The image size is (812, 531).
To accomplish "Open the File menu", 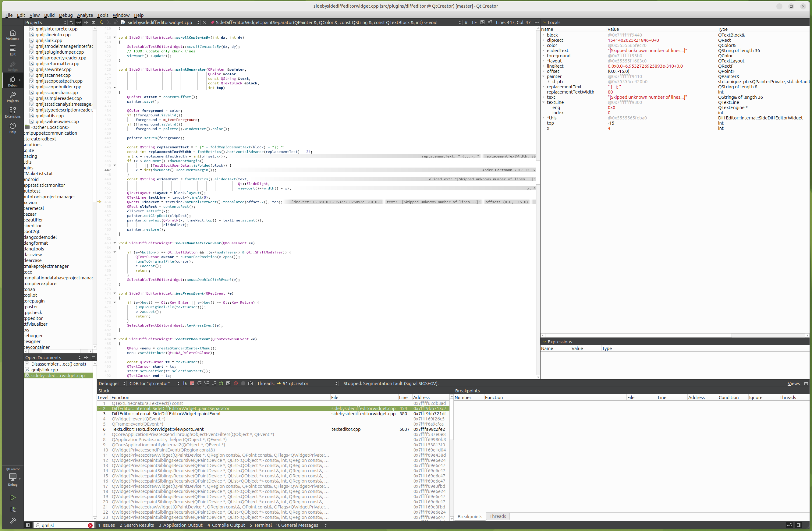I will [9, 15].
